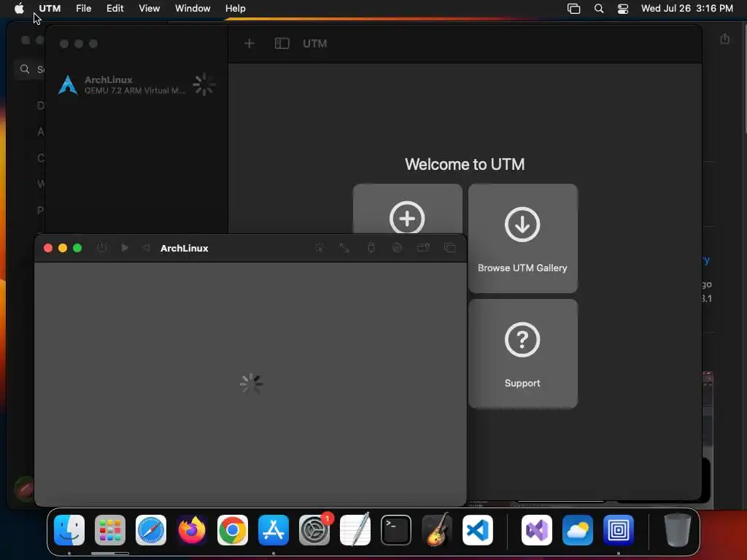
Task: Open the Window menu
Action: tap(193, 9)
